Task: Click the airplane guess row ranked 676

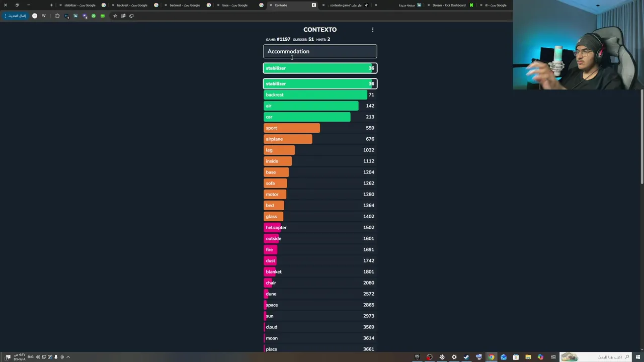Action: [x=320, y=139]
